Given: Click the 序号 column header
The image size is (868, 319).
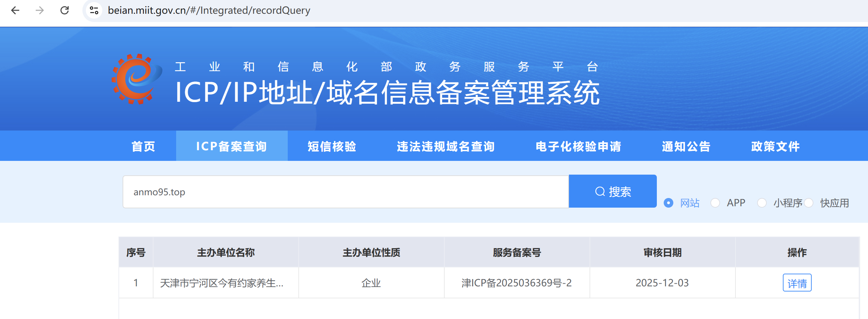Looking at the screenshot, I should 136,252.
